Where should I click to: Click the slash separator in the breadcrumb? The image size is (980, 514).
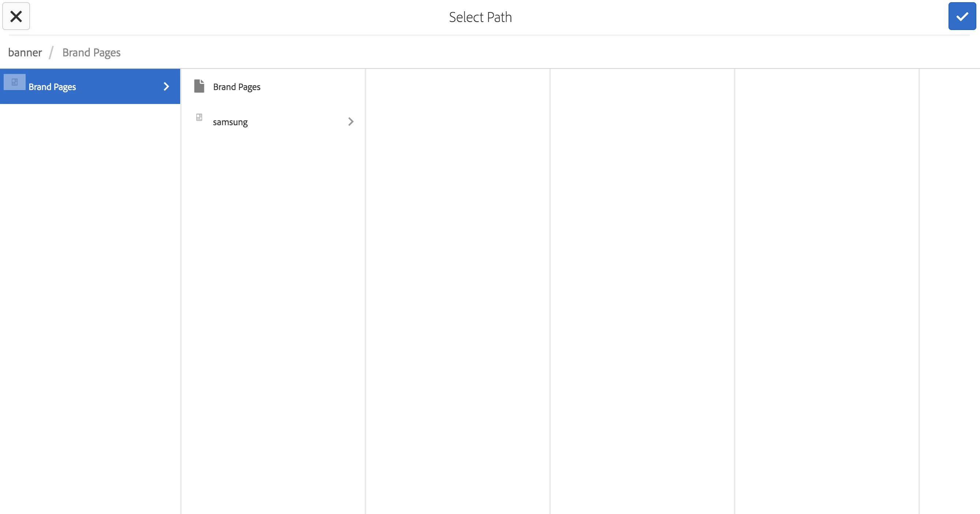tap(51, 52)
